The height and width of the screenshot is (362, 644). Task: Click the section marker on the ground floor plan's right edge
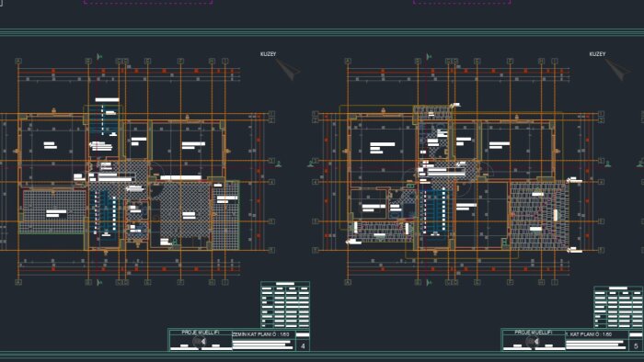point(279,164)
